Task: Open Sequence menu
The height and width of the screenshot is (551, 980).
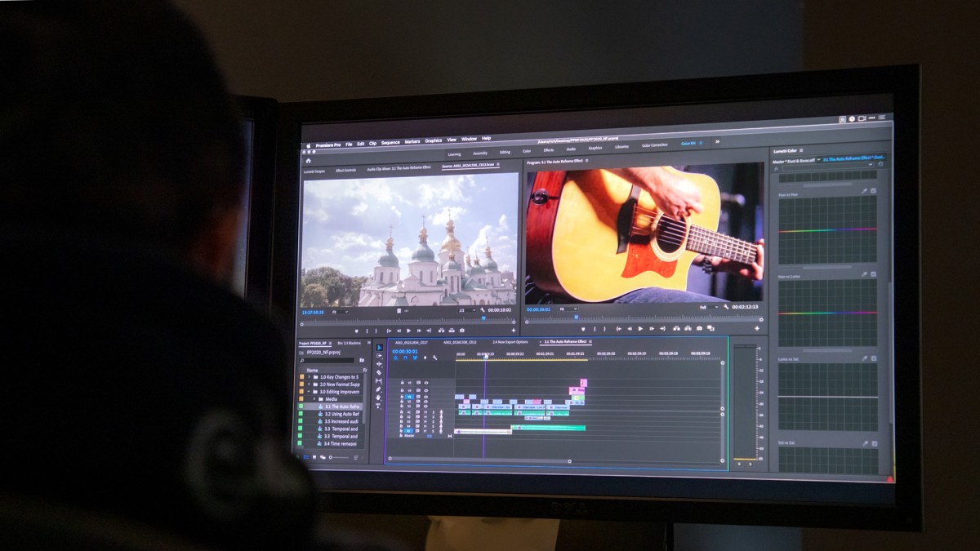Action: point(390,143)
